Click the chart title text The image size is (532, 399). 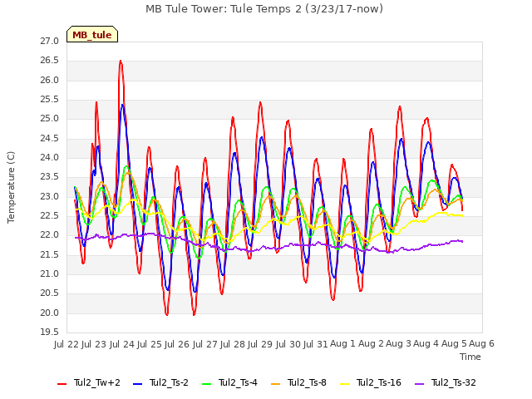coord(264,9)
